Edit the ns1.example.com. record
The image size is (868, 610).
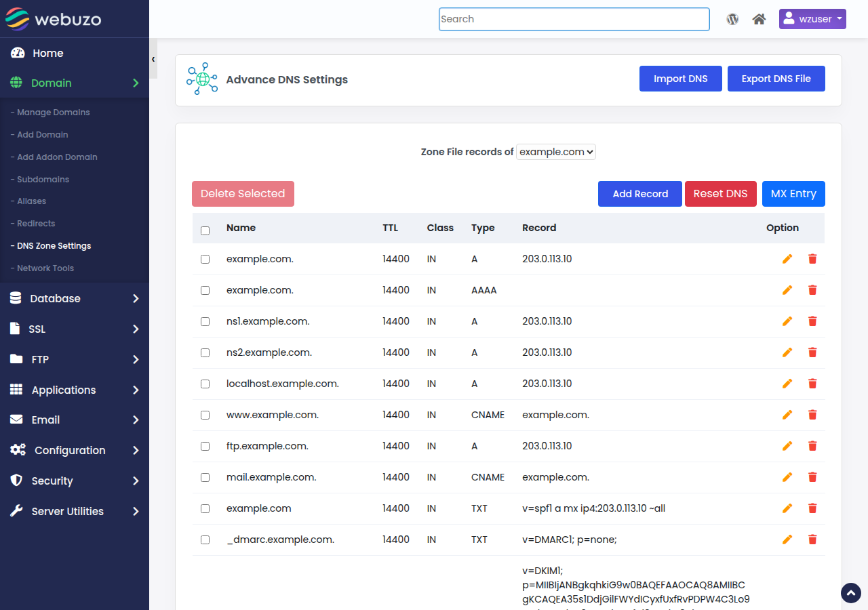pyautogui.click(x=787, y=321)
